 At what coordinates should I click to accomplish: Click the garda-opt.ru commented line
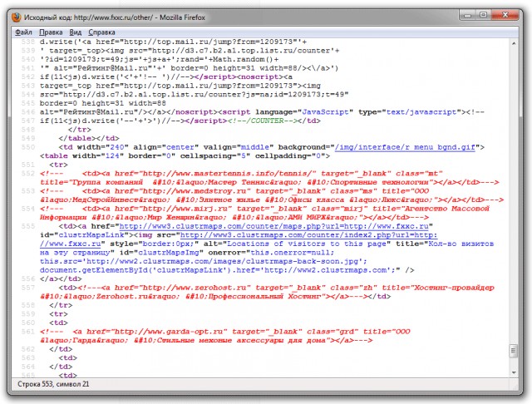(x=225, y=336)
